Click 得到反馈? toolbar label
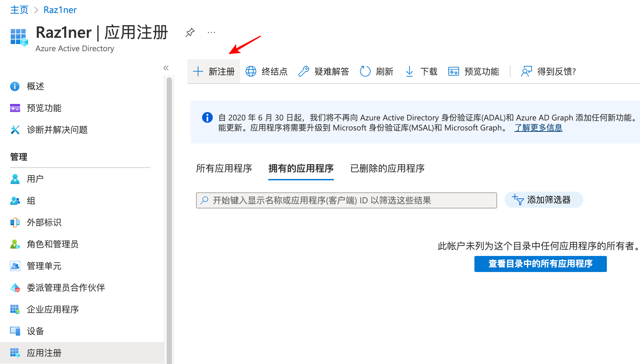The height and width of the screenshot is (364, 640). (x=556, y=71)
